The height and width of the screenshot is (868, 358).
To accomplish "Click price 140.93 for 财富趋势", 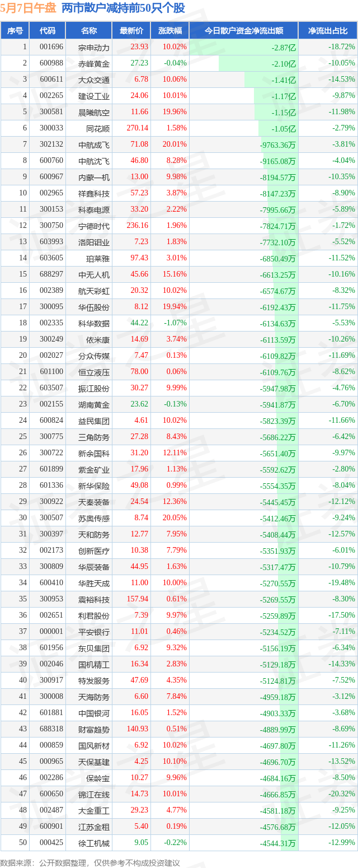I will coord(137,729).
